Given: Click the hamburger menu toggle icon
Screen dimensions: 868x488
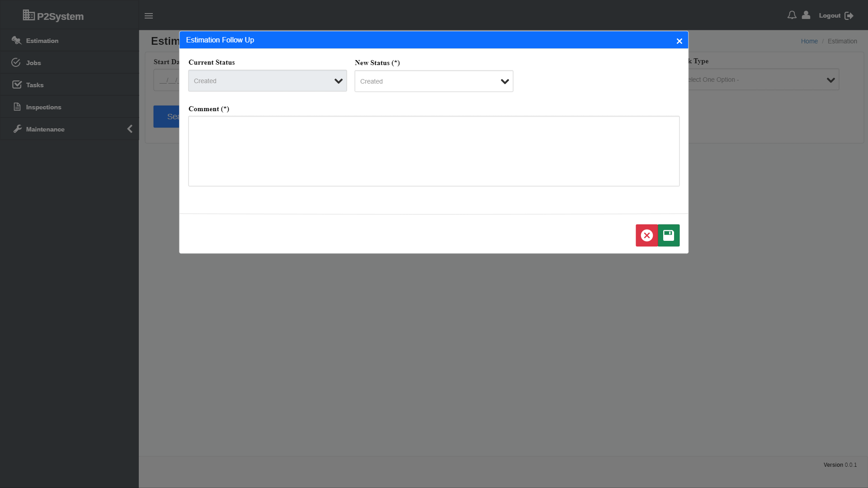Looking at the screenshot, I should [149, 16].
